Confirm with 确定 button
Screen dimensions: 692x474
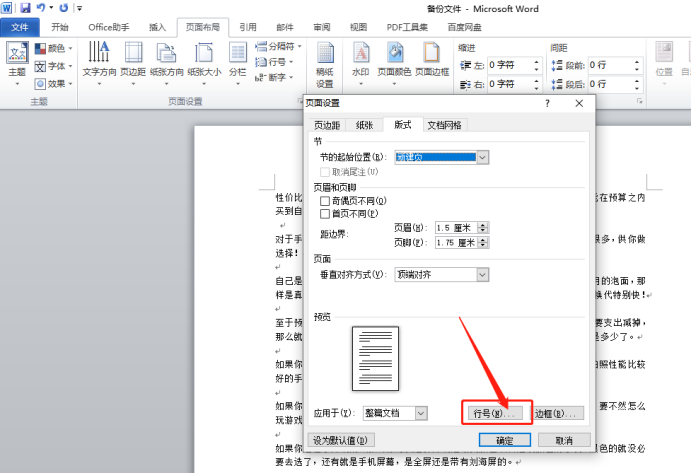pos(505,440)
